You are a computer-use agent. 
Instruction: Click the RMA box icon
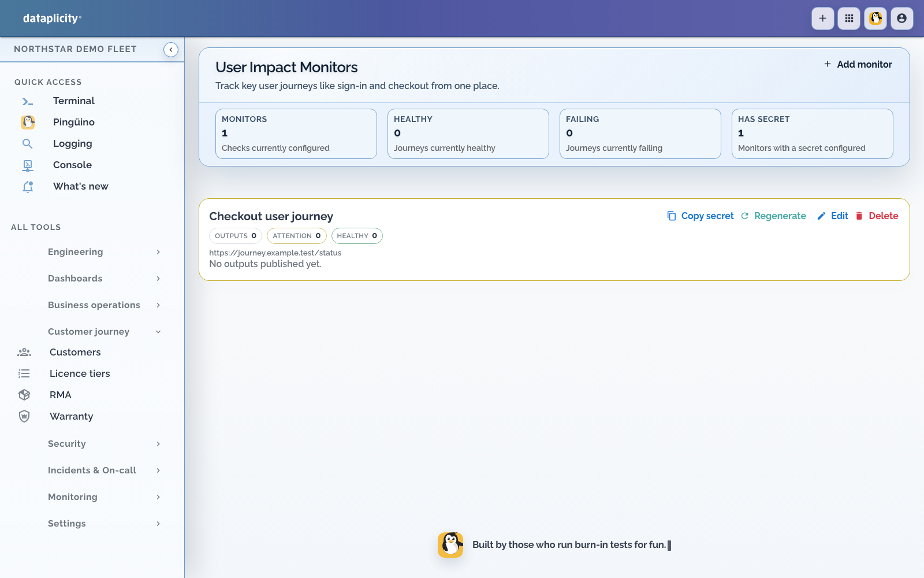coord(24,395)
